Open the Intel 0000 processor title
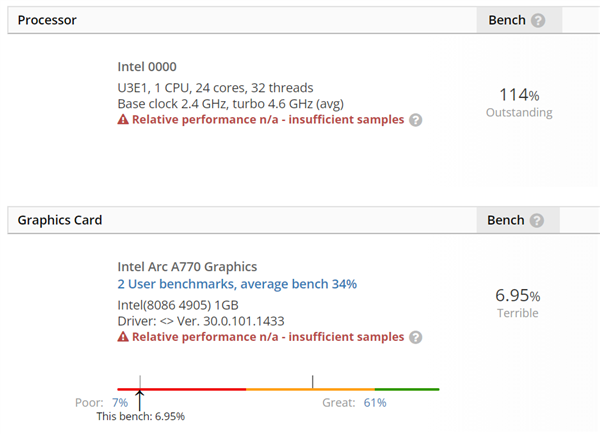Viewport: 600px width, 434px height. 150,67
